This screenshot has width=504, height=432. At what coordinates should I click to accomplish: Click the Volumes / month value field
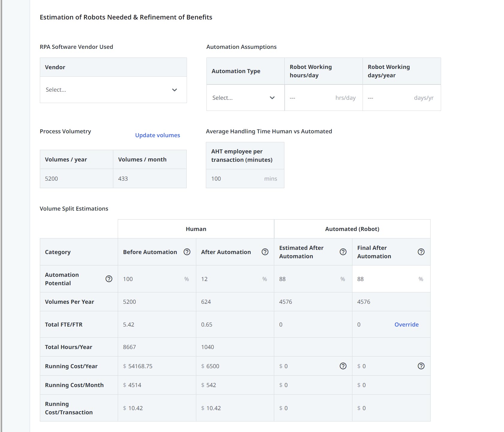pyautogui.click(x=150, y=179)
